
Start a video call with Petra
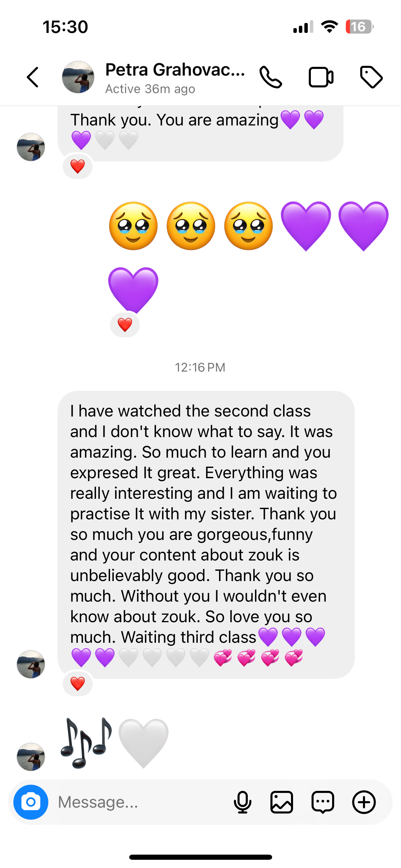[x=321, y=77]
